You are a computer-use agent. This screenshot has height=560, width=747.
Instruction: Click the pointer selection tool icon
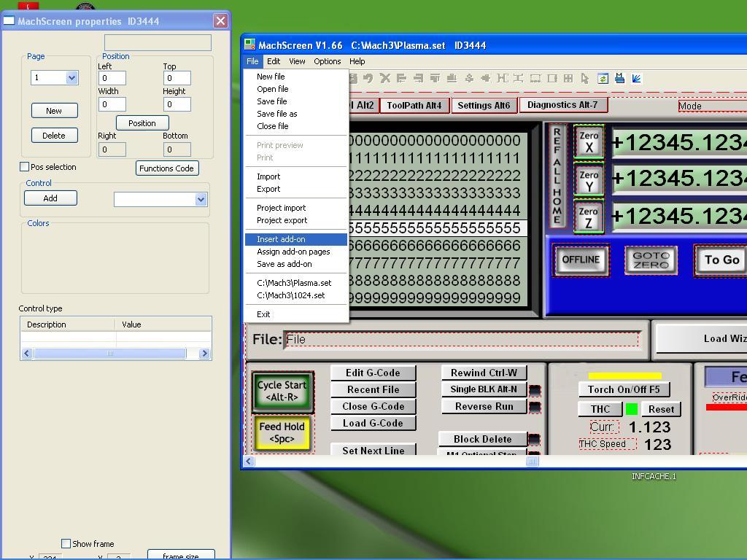(585, 78)
